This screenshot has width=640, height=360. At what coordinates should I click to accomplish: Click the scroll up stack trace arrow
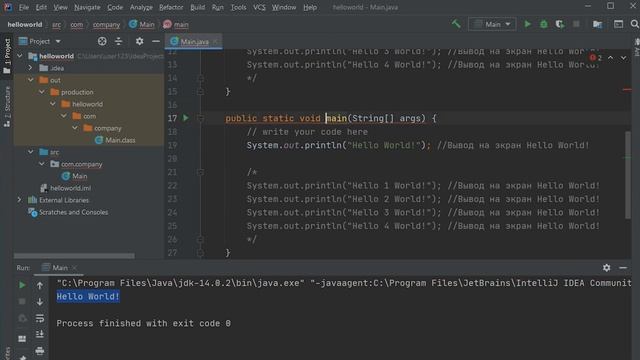pyautogui.click(x=40, y=285)
